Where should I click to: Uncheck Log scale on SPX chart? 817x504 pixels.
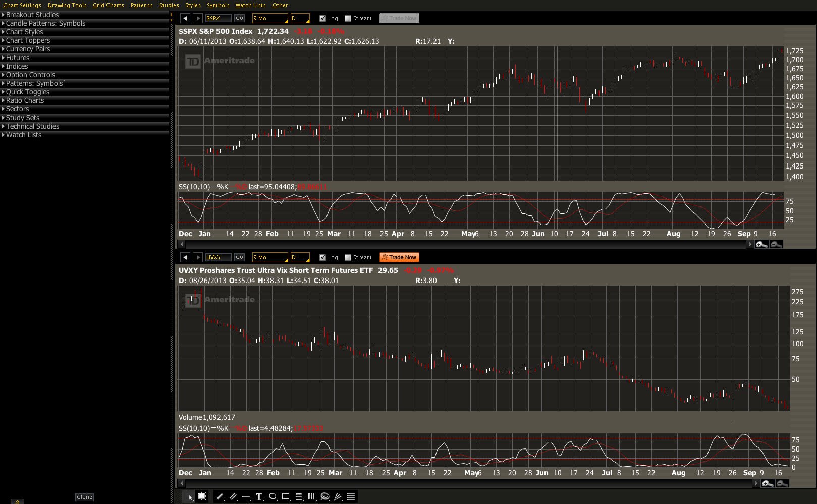[323, 18]
